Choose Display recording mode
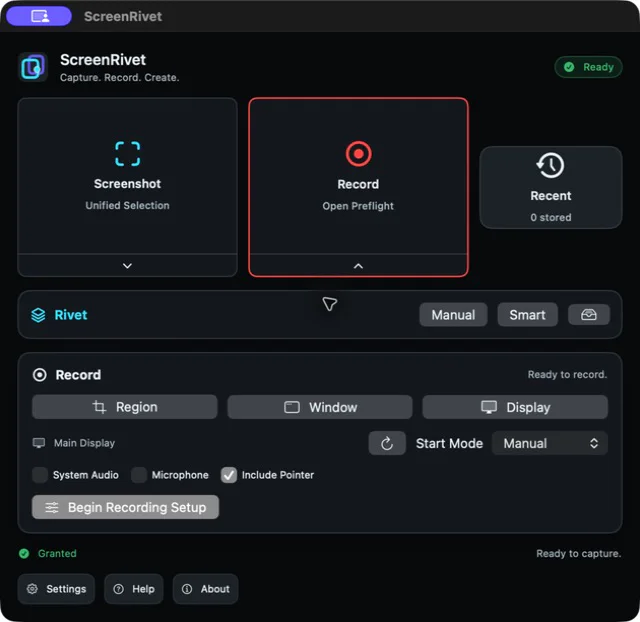Viewport: 640px width, 622px height. click(x=515, y=407)
